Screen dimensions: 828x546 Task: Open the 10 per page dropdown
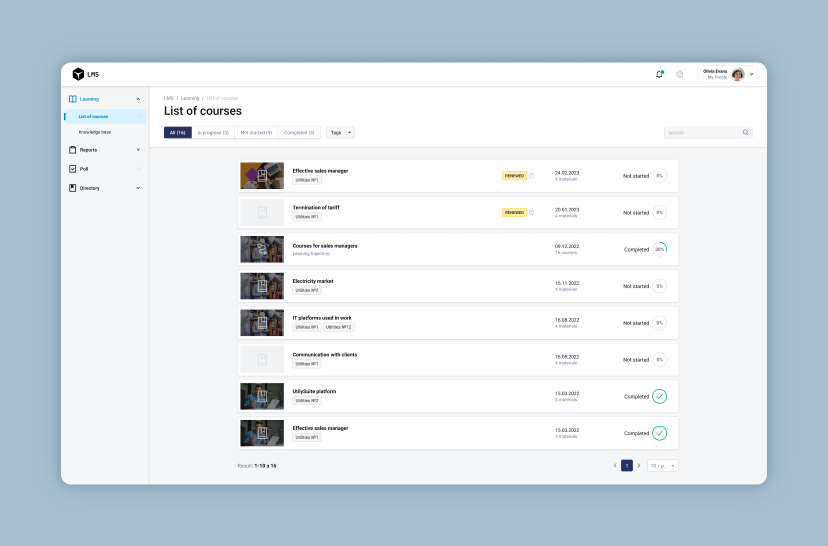(x=662, y=466)
